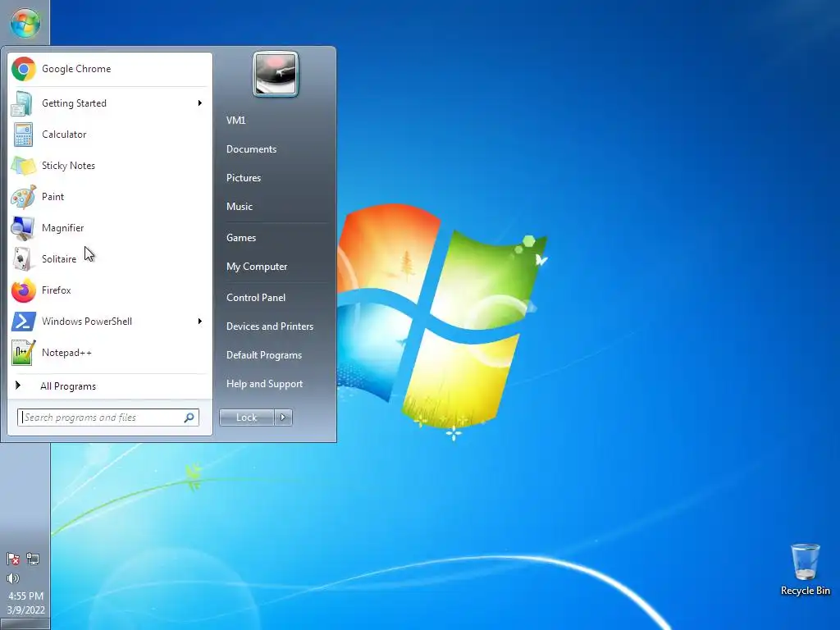The width and height of the screenshot is (840, 630).
Task: Click the Magnifier icon
Action: [x=22, y=228]
